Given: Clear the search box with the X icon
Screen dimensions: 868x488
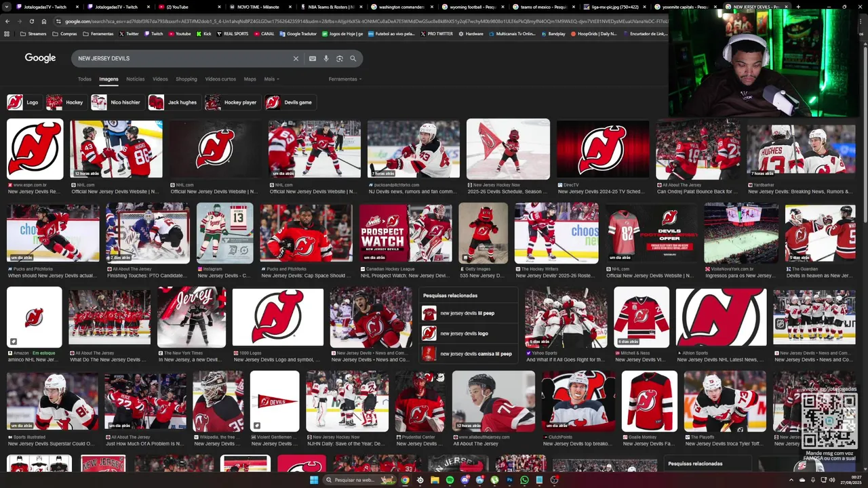Looking at the screenshot, I should 296,58.
